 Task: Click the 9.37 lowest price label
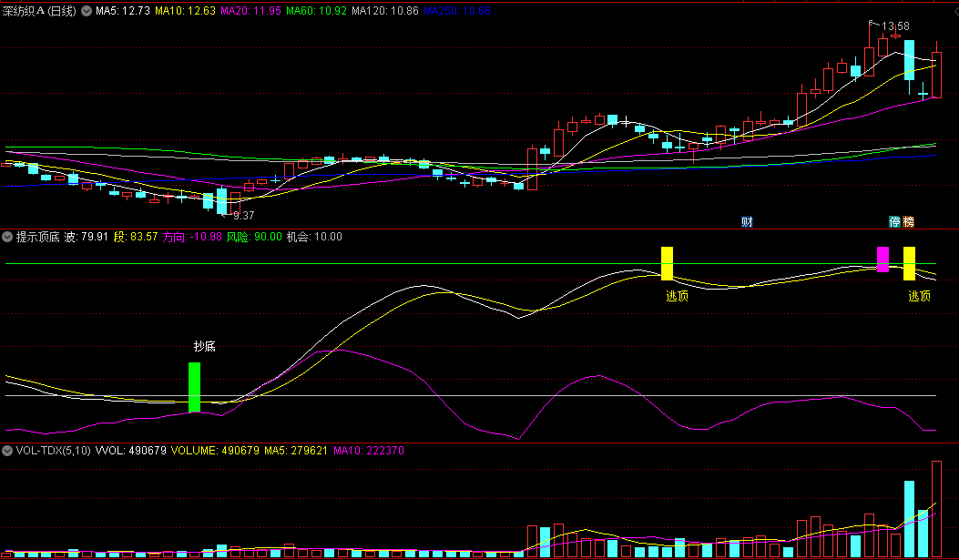coord(243,215)
